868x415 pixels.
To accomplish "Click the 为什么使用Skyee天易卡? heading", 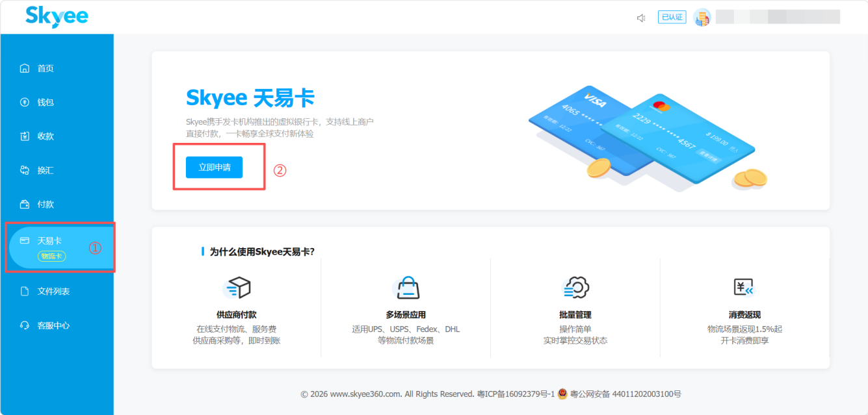I will [x=262, y=251].
